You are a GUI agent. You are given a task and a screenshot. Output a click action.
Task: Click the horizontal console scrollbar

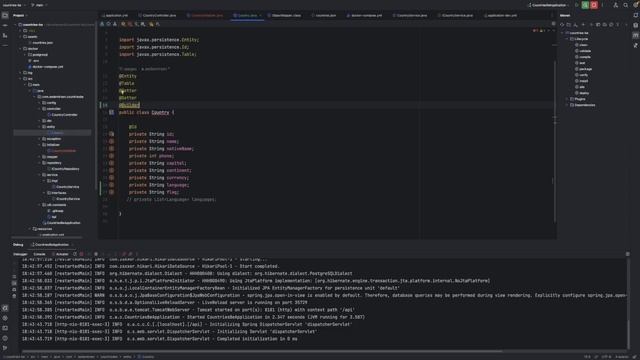(x=261, y=351)
